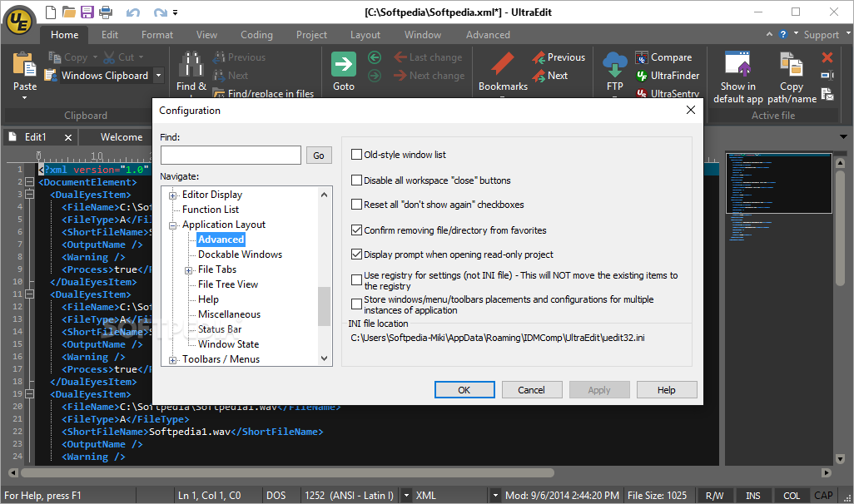Open the help question mark icon
The image size is (854, 504).
[x=783, y=34]
